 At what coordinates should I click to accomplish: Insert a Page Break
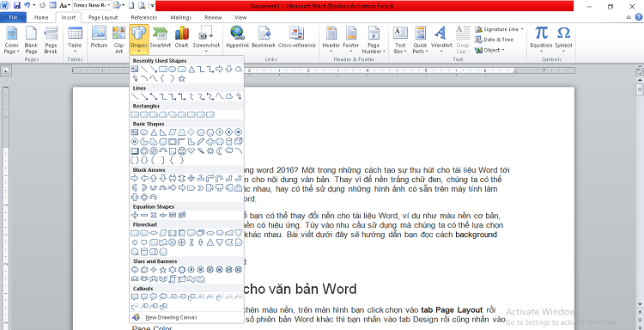coord(51,40)
